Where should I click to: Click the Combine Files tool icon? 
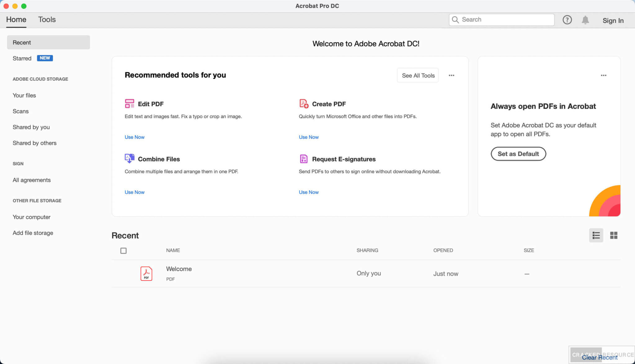pos(129,158)
